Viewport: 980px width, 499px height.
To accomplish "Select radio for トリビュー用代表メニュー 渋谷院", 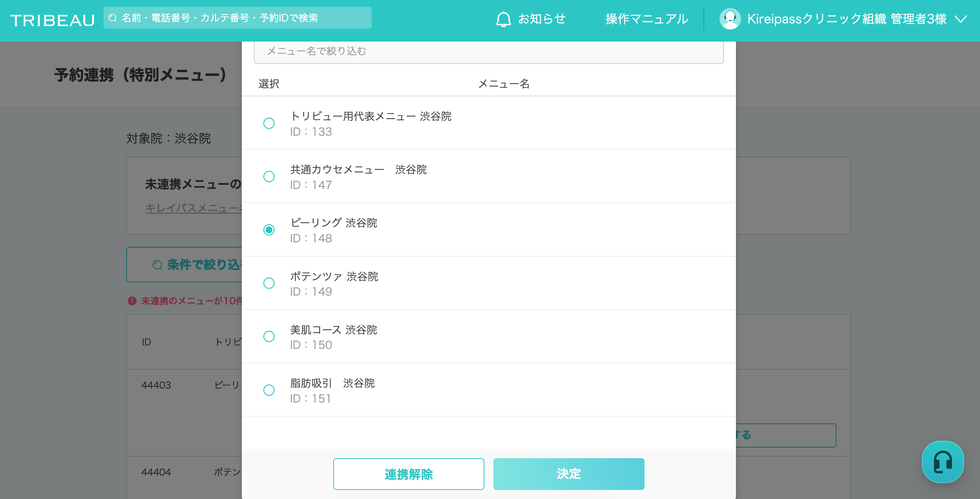I will 269,123.
